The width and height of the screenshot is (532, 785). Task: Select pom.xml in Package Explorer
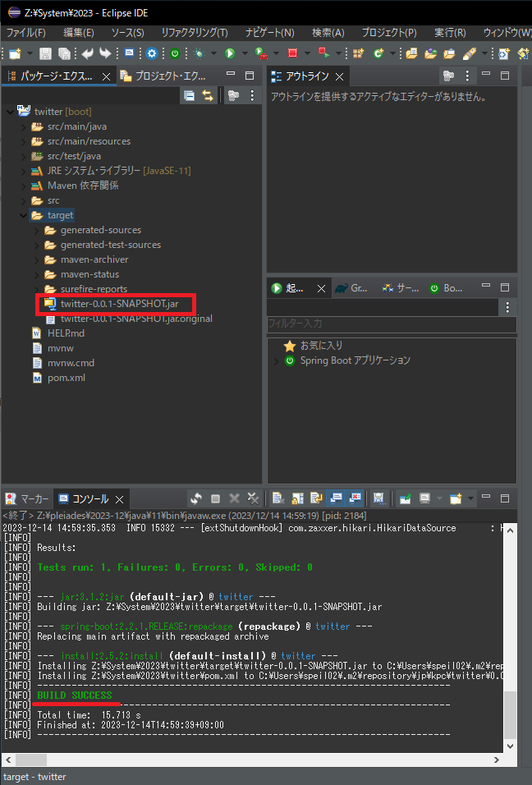66,378
